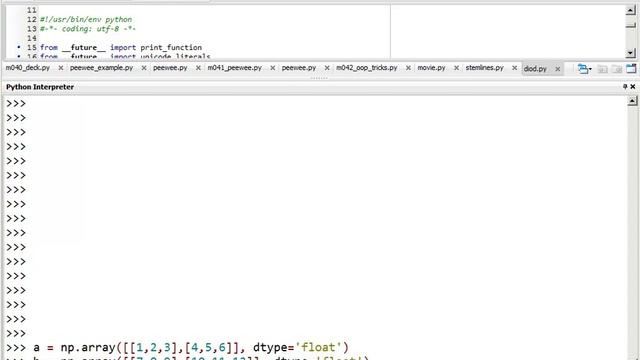Switch to the m041_peewee.py tab

click(235, 68)
